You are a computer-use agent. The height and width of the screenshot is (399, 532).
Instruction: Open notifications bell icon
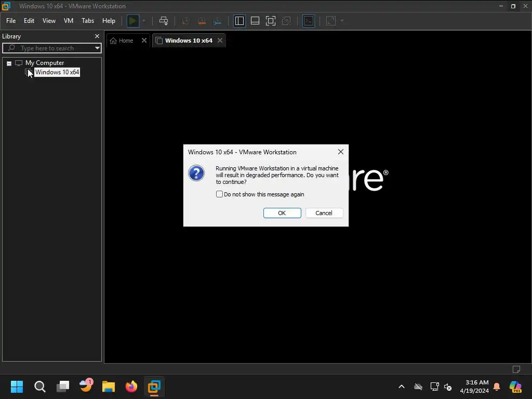497,387
